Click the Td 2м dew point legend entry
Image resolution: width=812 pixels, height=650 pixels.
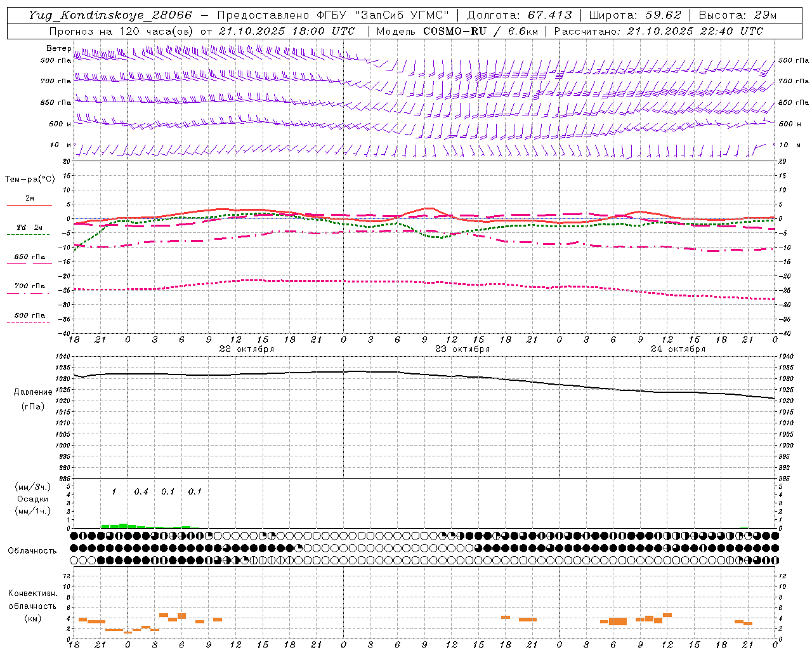(x=29, y=227)
